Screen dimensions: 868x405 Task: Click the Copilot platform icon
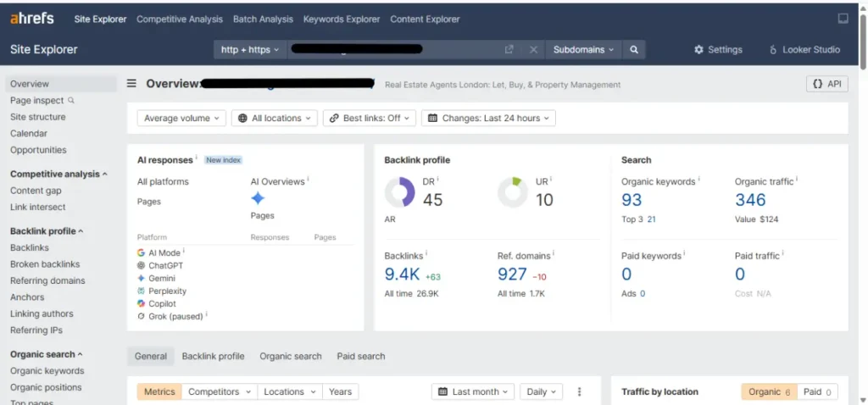coord(142,303)
